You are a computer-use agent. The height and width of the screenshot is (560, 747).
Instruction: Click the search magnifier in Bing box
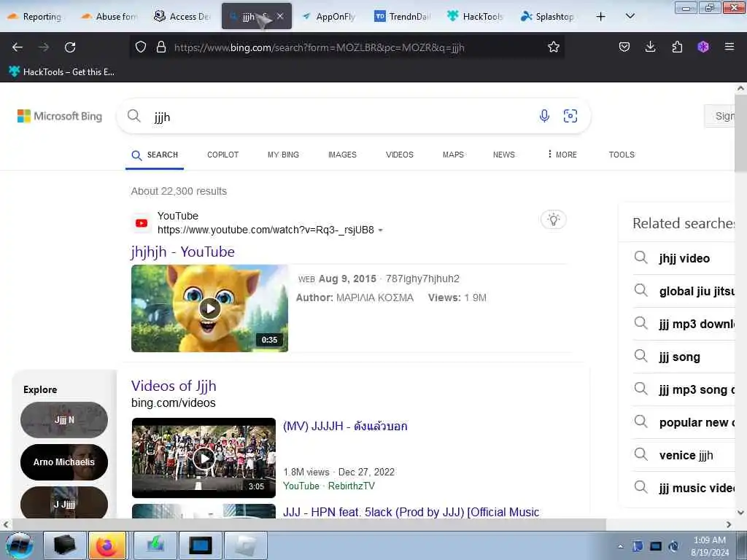pos(134,116)
